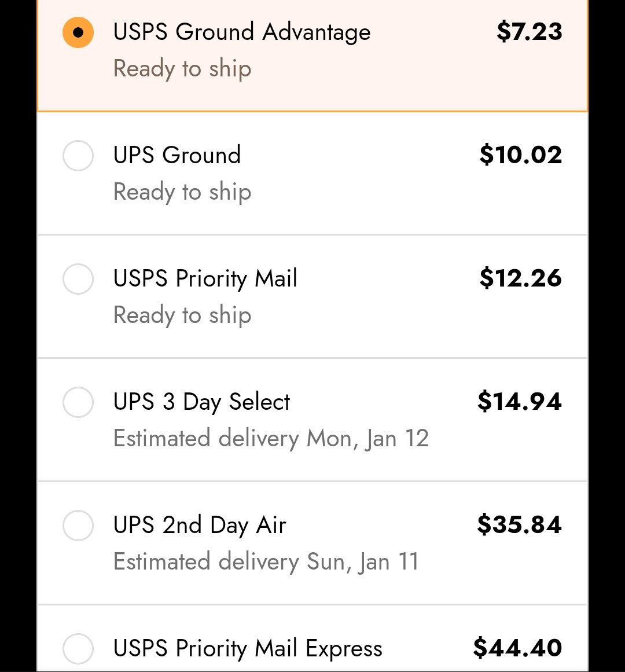Image resolution: width=625 pixels, height=672 pixels.
Task: Tap the Estimated delivery Sun, Jan 11 text
Action: 266,562
